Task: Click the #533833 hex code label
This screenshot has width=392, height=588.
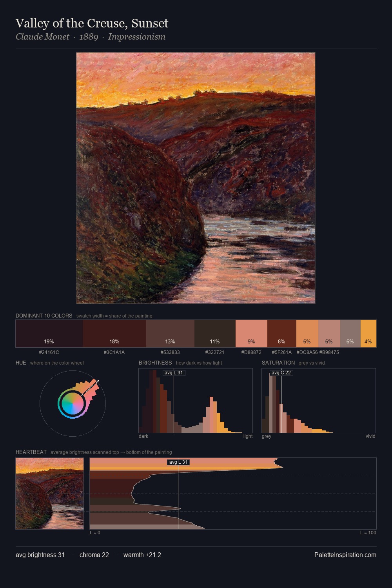Action: [170, 352]
